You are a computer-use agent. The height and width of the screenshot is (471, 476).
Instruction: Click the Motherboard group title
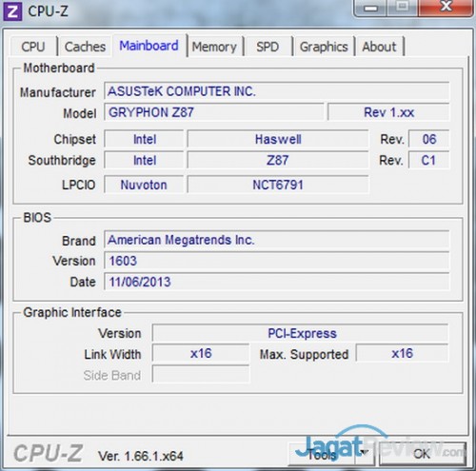59,68
